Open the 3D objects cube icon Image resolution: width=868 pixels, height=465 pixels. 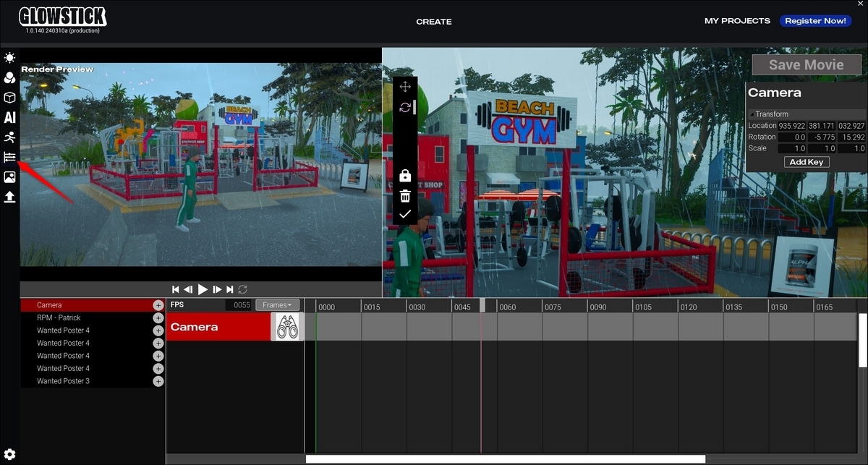point(9,97)
